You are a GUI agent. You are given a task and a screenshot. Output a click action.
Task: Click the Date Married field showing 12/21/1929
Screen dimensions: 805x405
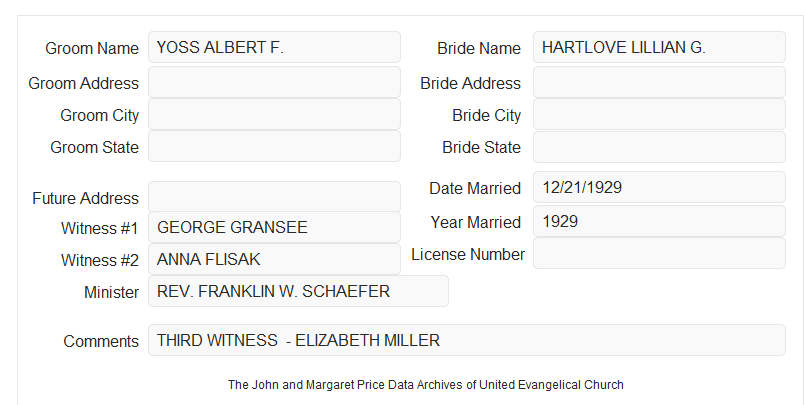[659, 187]
